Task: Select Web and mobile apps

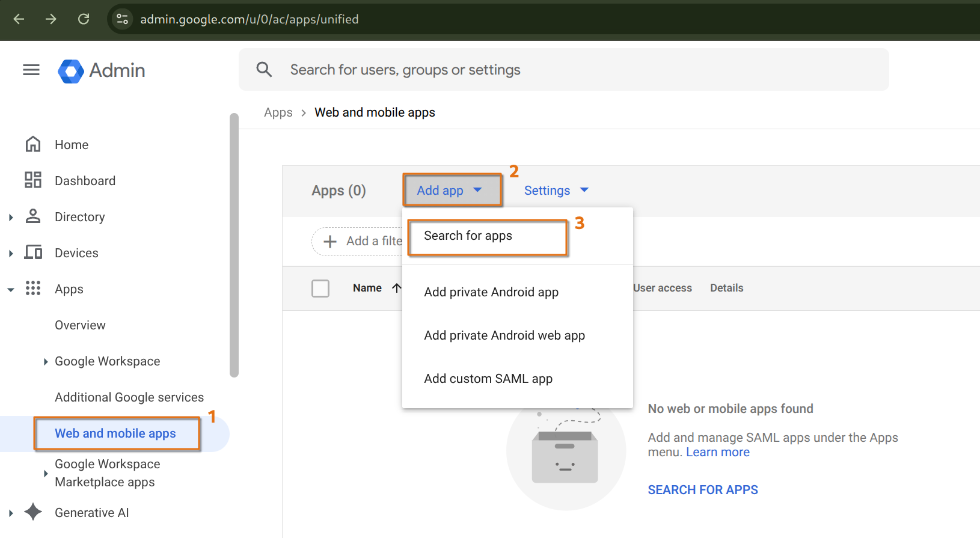Action: (115, 433)
